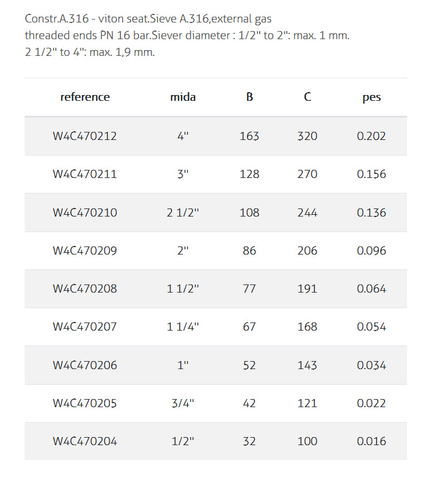Click reference W4C470204
448x482 pixels.
click(x=85, y=441)
